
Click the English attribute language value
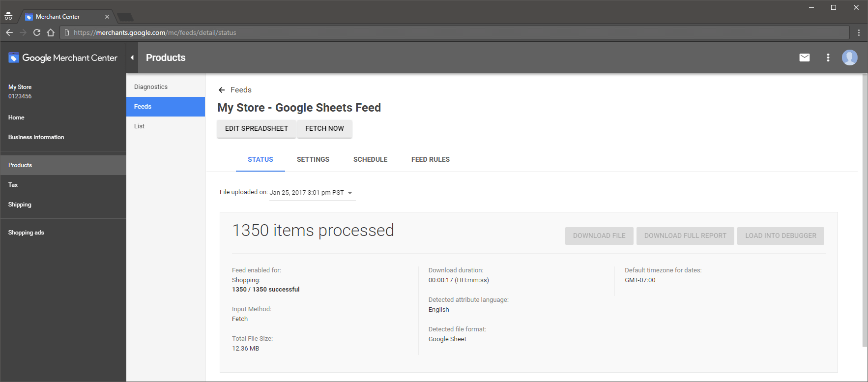click(439, 310)
